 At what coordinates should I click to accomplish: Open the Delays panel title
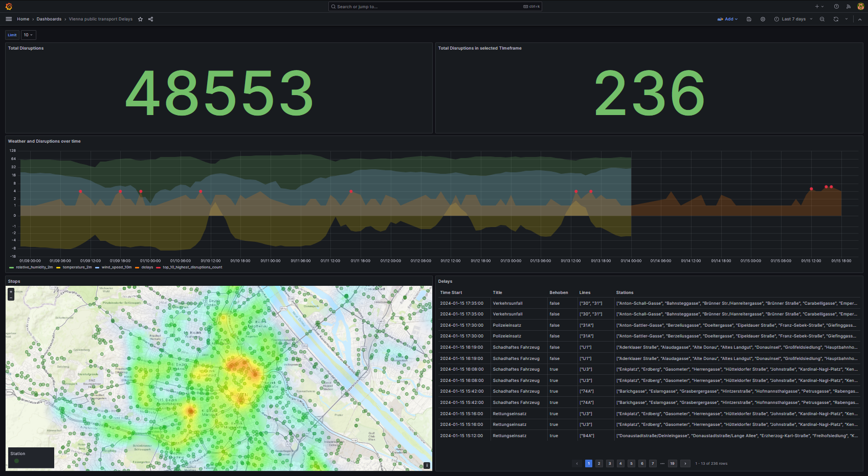(445, 281)
